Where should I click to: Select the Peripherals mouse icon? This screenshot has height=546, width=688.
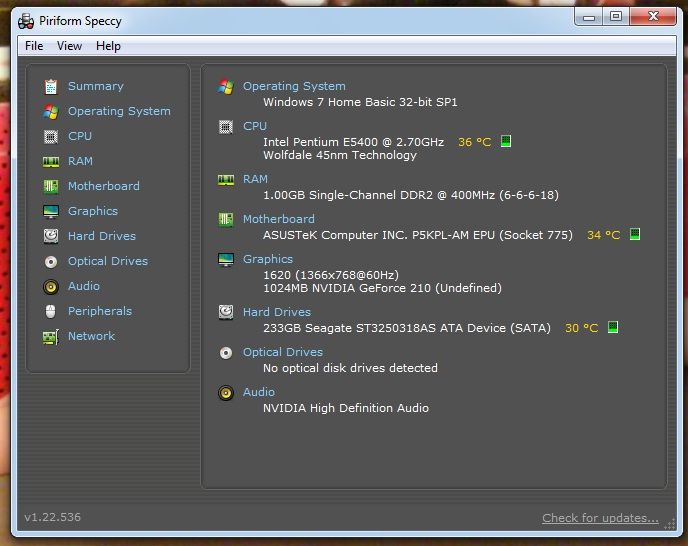click(50, 311)
